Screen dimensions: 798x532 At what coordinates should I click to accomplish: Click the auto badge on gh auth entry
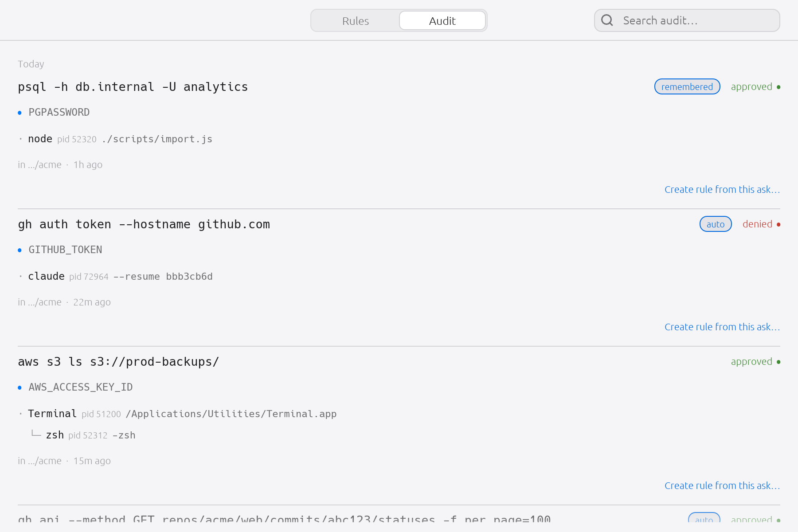tap(716, 224)
